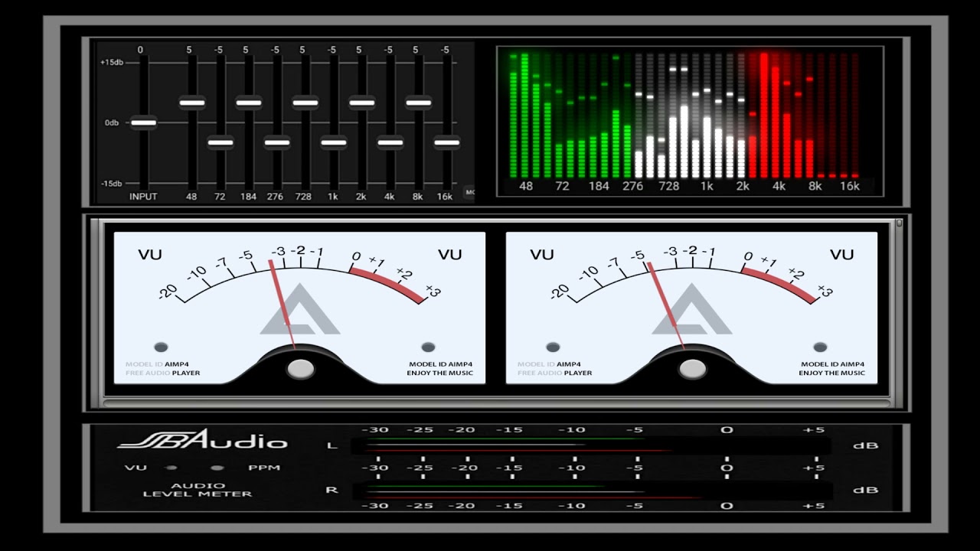Screen dimensions: 980x551
Task: Click the 48 Hz equalizer slider handle
Action: point(192,102)
